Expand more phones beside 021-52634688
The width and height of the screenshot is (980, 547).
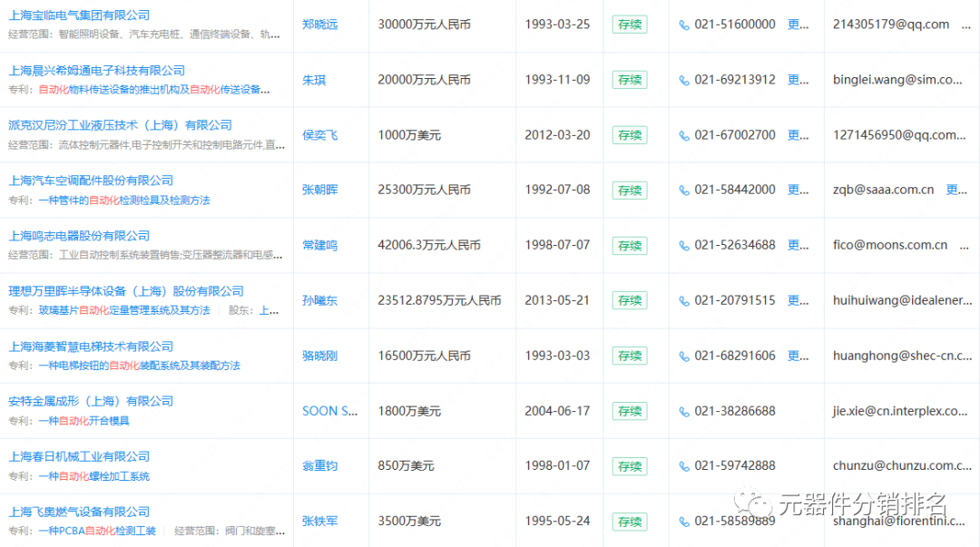[x=799, y=245]
